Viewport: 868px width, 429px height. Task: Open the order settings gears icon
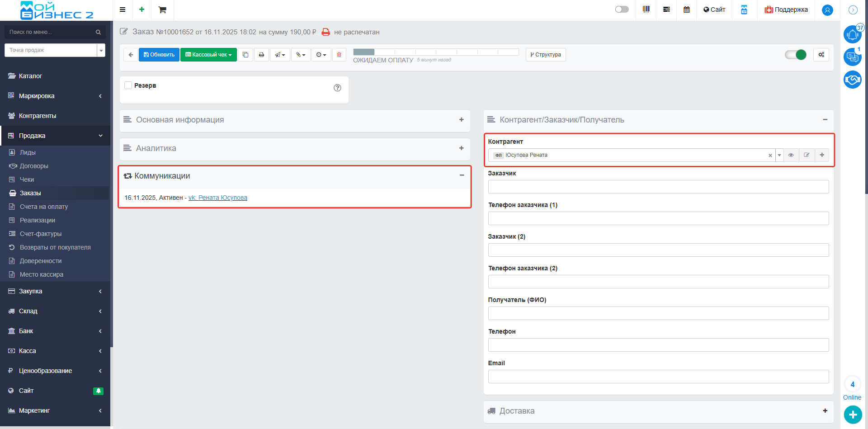coord(821,55)
